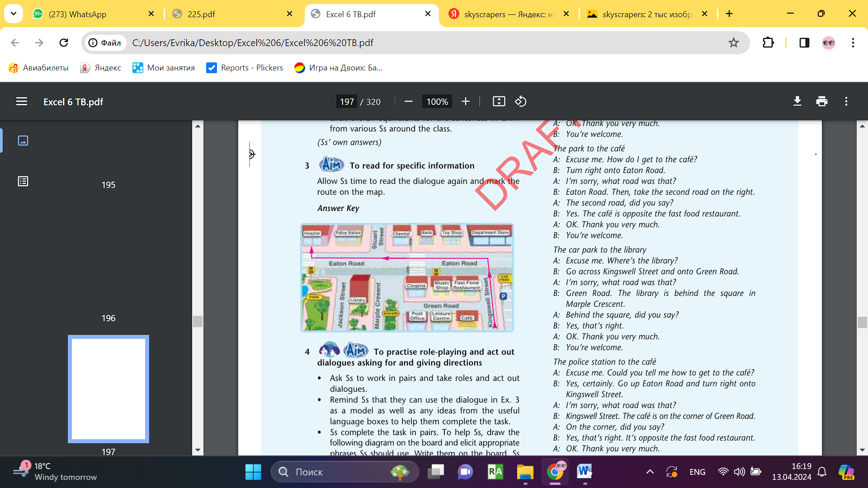Open the tab search dropdown
The height and width of the screenshot is (488, 868).
coord(14,14)
